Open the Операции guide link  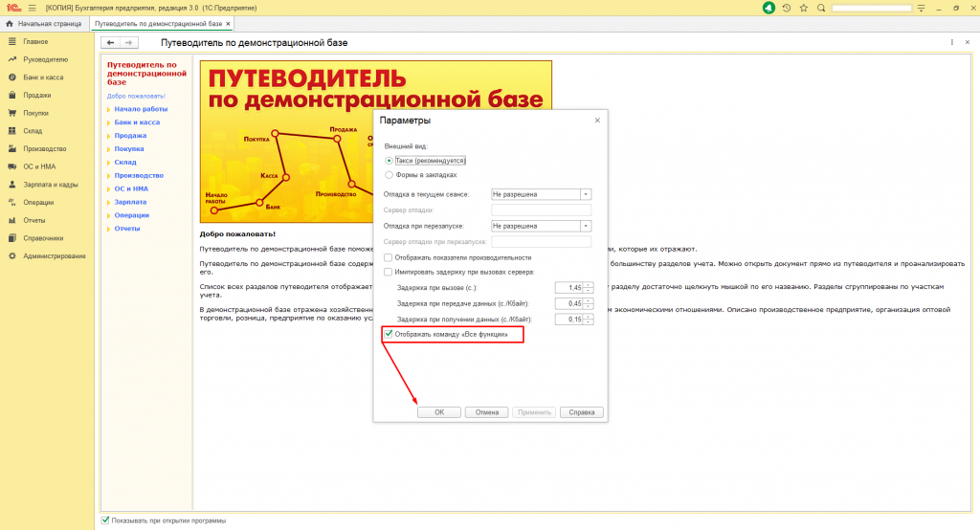pyautogui.click(x=131, y=215)
